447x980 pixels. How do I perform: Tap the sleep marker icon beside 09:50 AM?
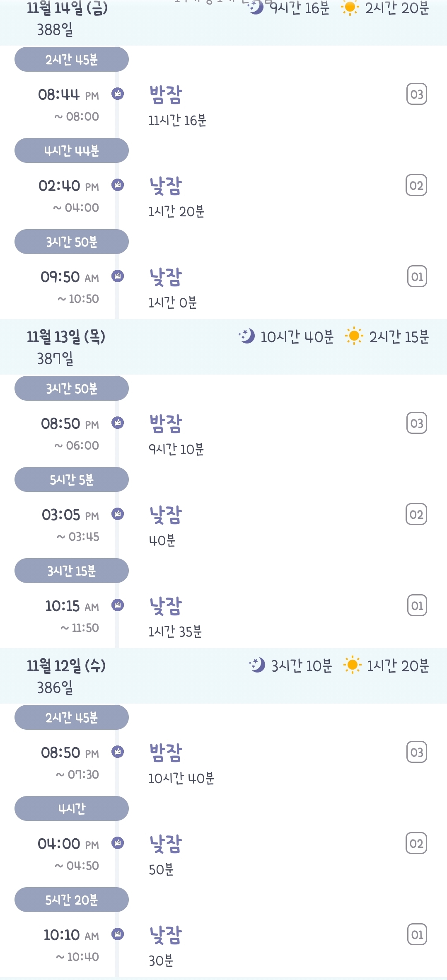tap(118, 276)
